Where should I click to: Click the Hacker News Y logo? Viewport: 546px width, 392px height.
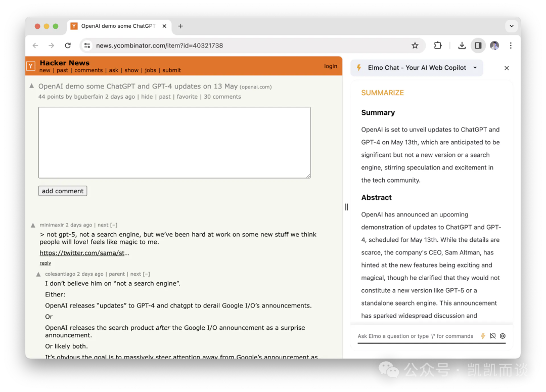point(31,66)
